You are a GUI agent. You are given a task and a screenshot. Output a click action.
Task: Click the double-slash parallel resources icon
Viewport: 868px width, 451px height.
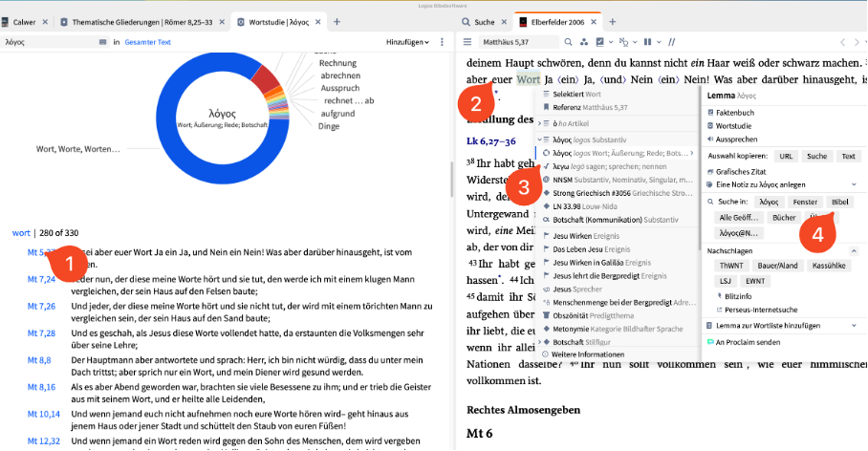coord(671,42)
